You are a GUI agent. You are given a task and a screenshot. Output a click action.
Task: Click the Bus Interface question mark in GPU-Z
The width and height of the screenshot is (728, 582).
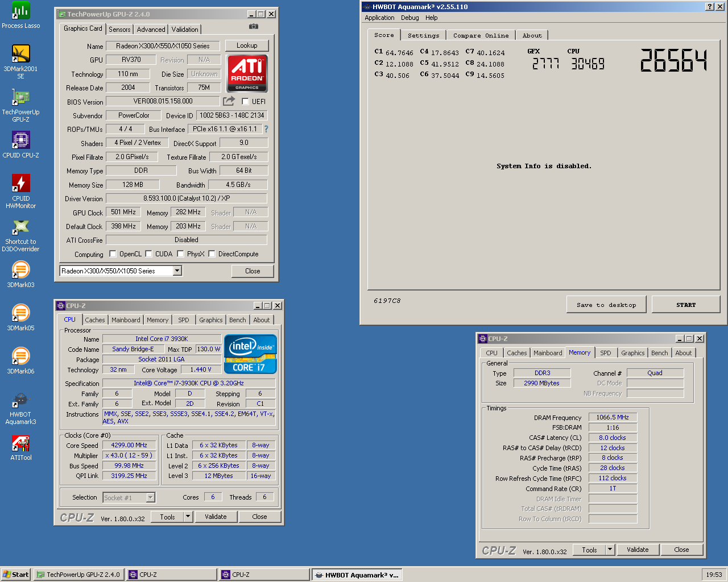coord(266,129)
